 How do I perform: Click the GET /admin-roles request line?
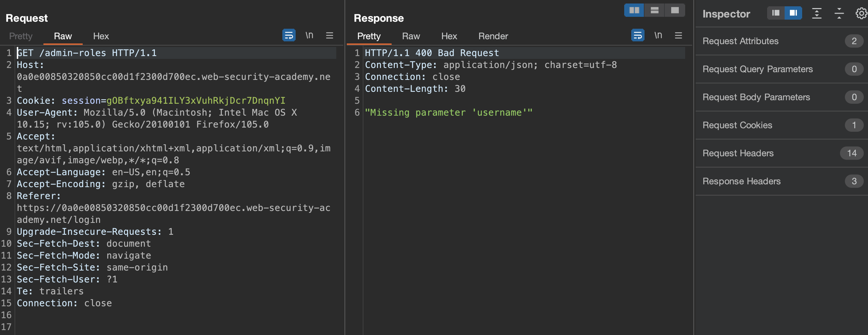(x=87, y=53)
